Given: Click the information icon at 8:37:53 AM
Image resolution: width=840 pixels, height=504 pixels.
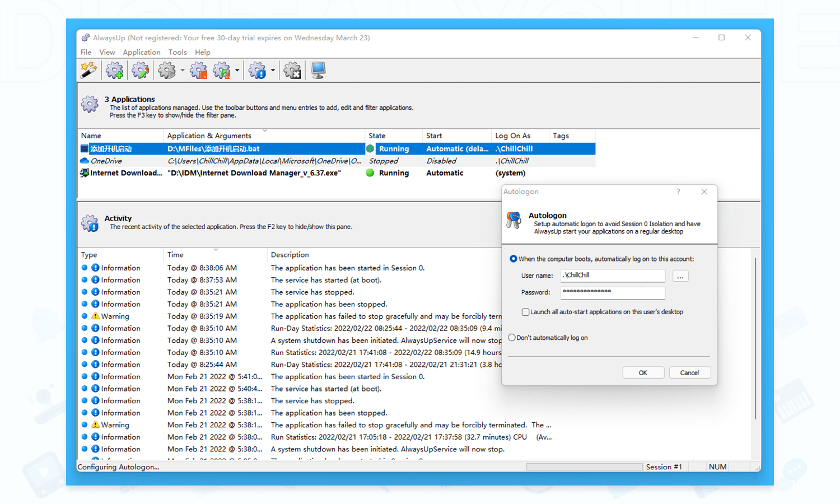Looking at the screenshot, I should (x=95, y=280).
